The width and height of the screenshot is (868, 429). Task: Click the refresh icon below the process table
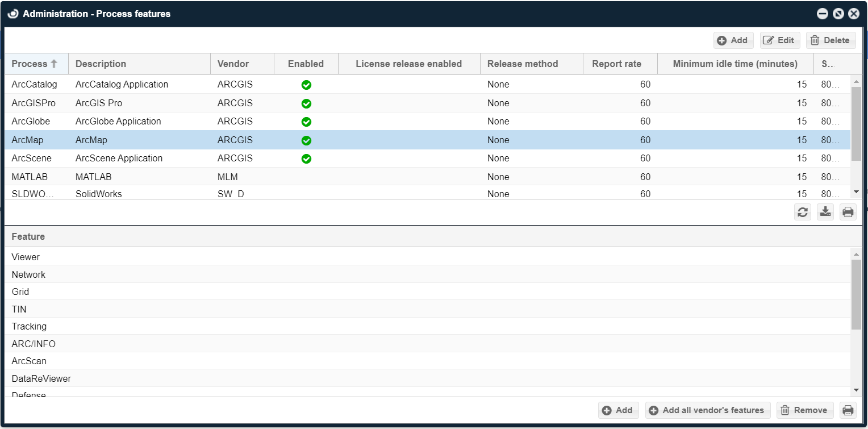[802, 212]
